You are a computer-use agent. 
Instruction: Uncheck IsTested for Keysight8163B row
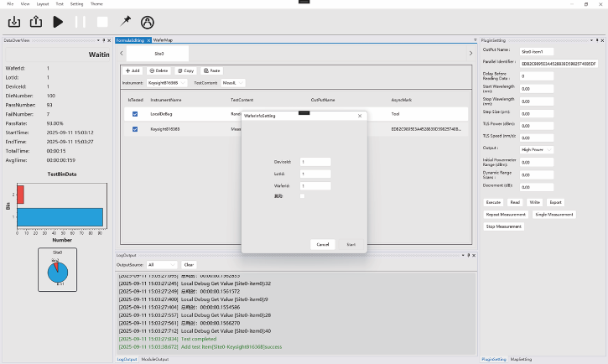135,129
